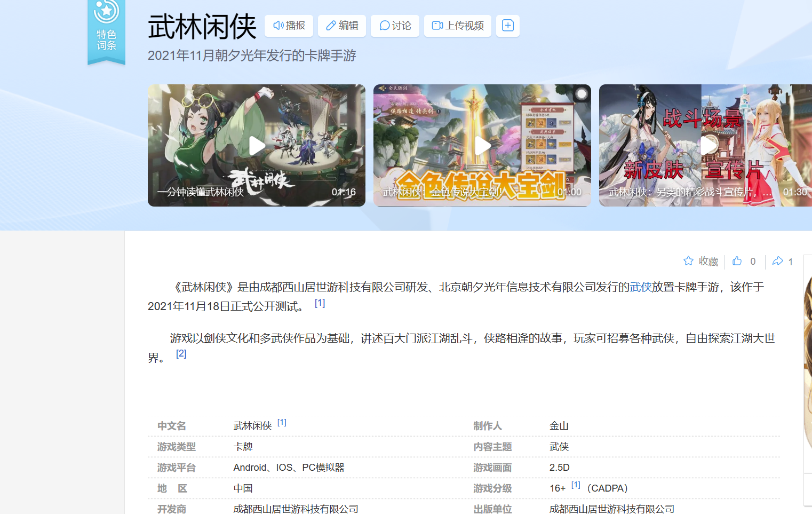Click the 中国 region value
Viewport: 812px width, 514px height.
click(x=243, y=488)
